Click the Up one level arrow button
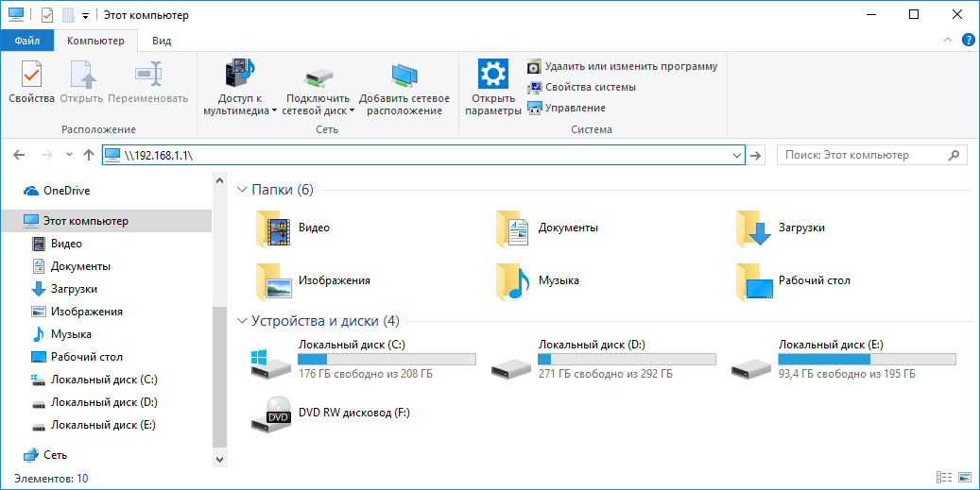980x490 pixels. (x=89, y=155)
